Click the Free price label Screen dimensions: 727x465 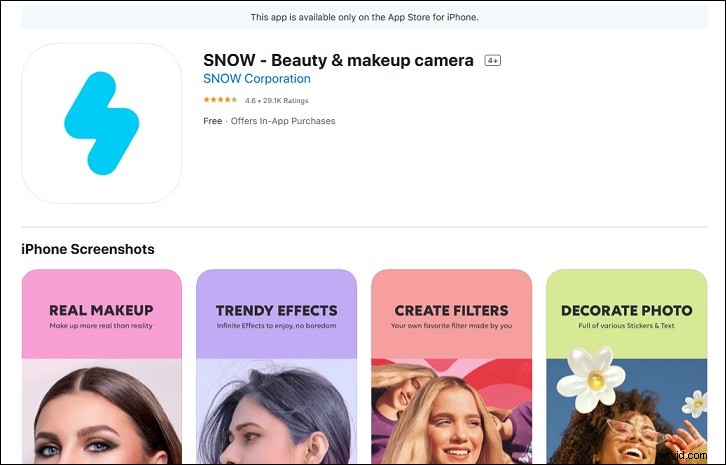pos(212,121)
